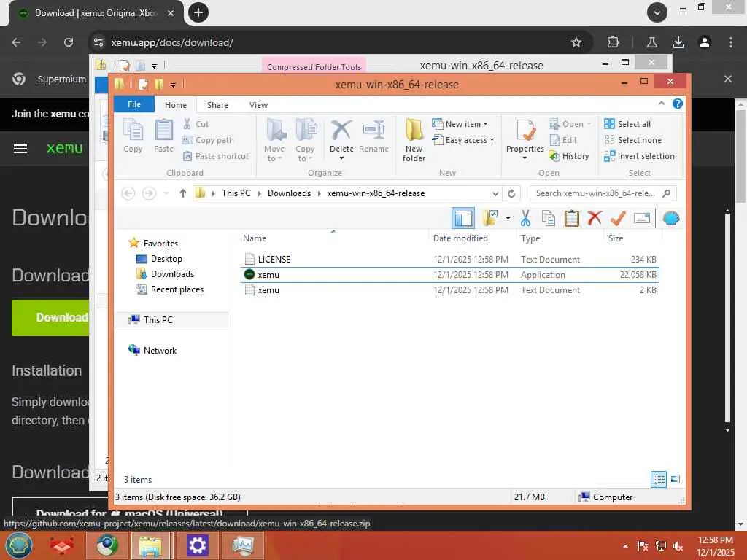This screenshot has height=560, width=747.
Task: Click the Edit icon in the Open group
Action: coord(564,140)
